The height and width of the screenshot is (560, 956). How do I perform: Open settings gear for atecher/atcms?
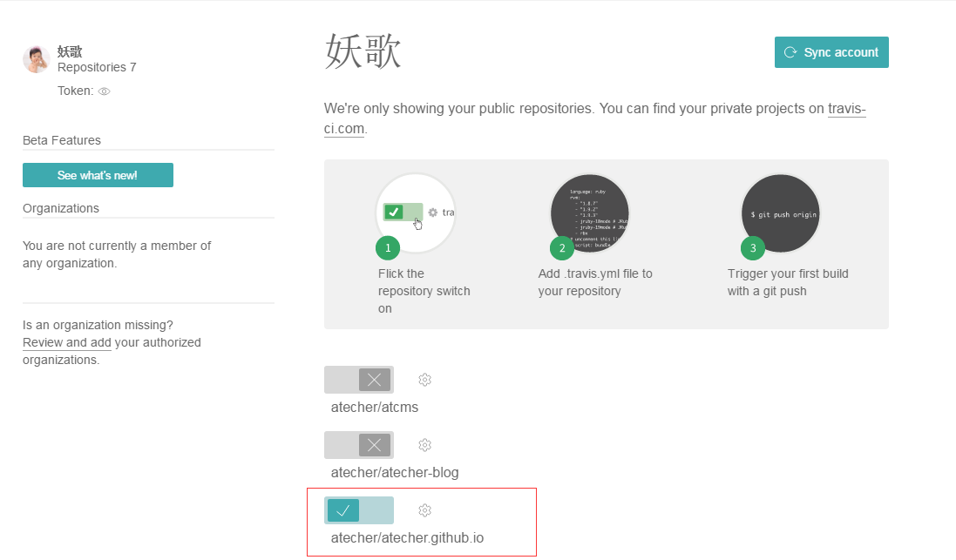(x=424, y=380)
